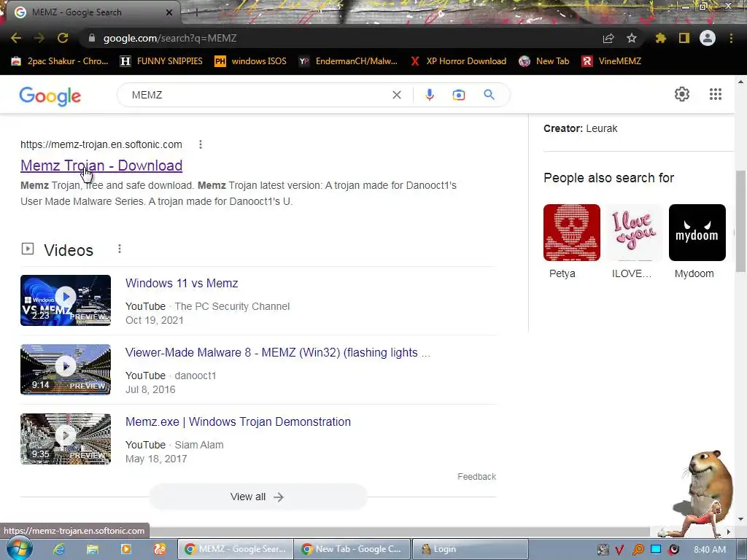This screenshot has width=747, height=560.
Task: Open the ILOVE... related search
Action: pyautogui.click(x=634, y=242)
